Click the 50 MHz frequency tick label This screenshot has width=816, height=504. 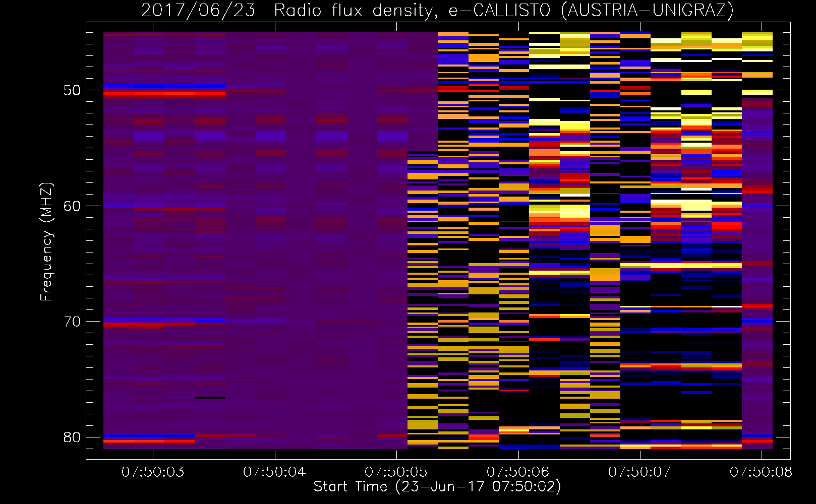[72, 90]
